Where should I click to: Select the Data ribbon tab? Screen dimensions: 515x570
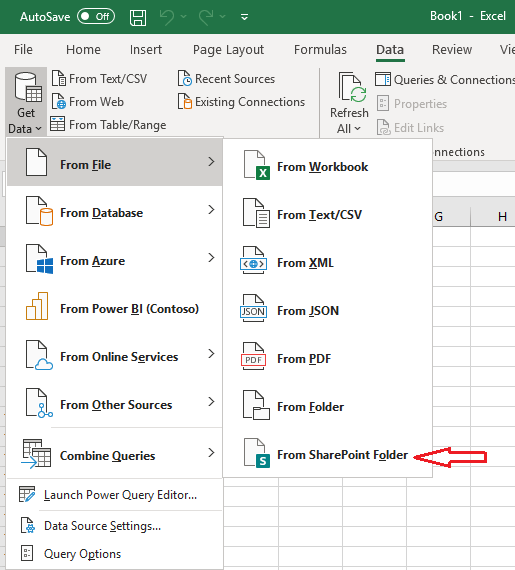point(390,49)
